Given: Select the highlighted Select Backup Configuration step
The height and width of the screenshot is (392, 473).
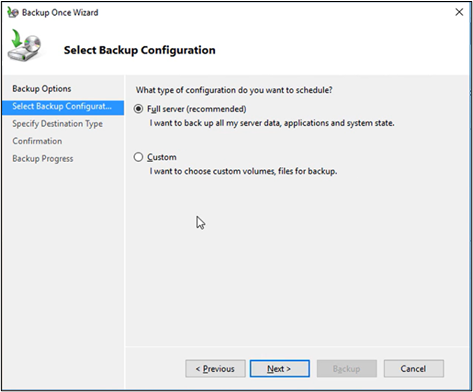Looking at the screenshot, I should 63,107.
